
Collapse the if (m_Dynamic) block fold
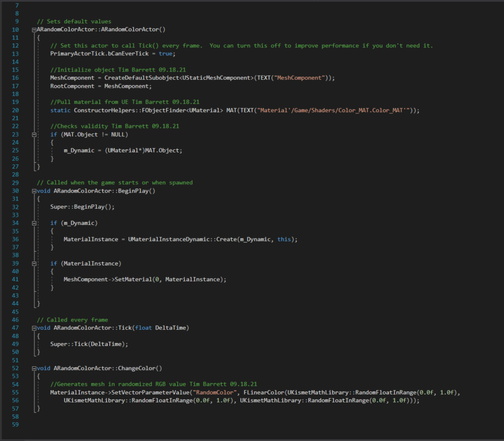click(34, 223)
